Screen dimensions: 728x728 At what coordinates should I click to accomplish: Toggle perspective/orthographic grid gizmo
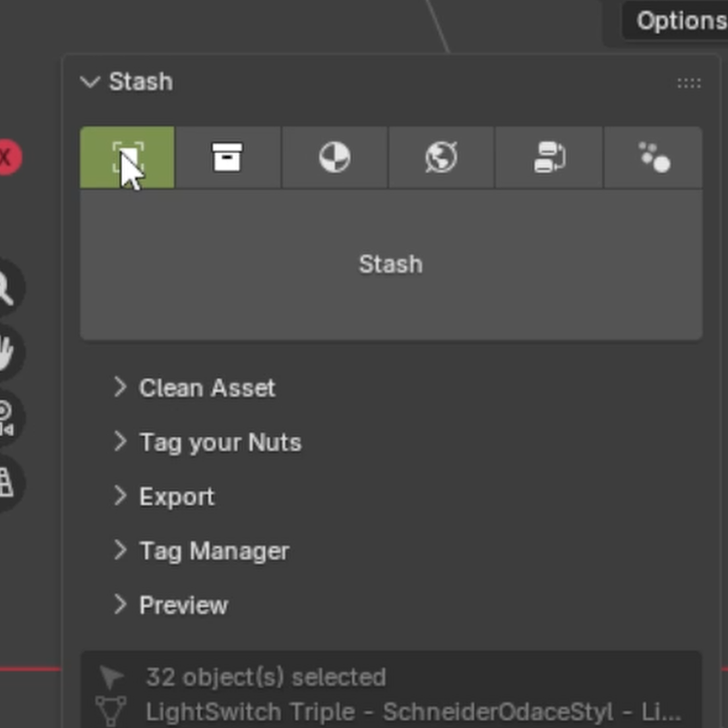7,483
